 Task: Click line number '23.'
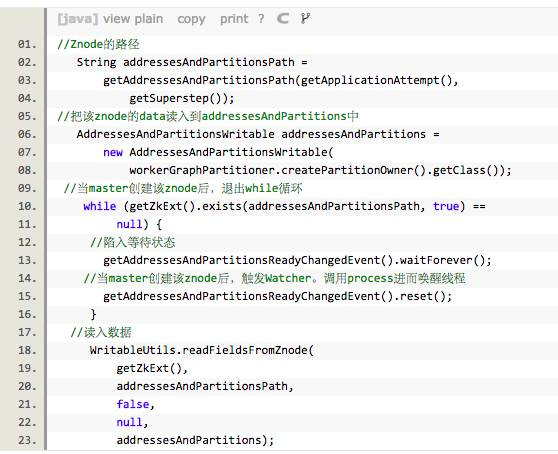(x=27, y=440)
